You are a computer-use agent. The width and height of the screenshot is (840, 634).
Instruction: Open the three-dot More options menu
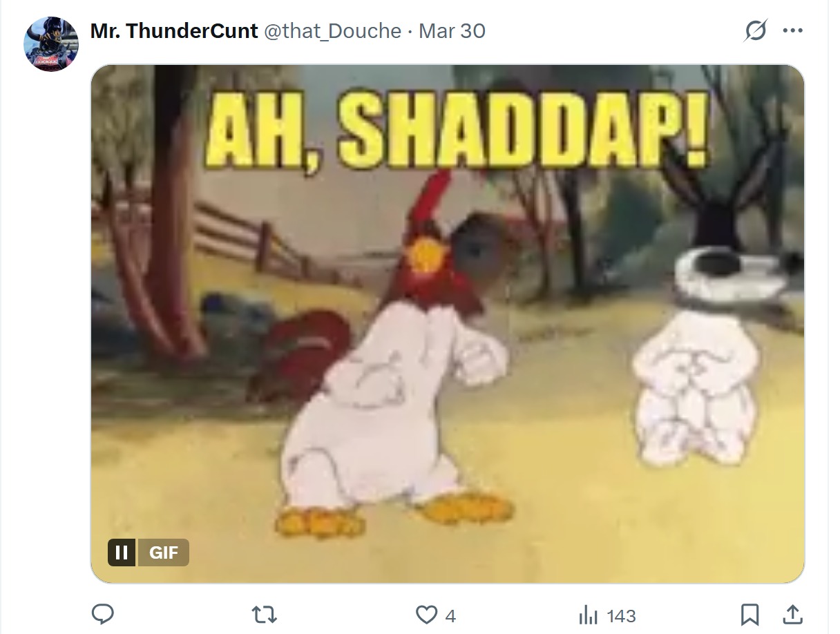(x=792, y=31)
